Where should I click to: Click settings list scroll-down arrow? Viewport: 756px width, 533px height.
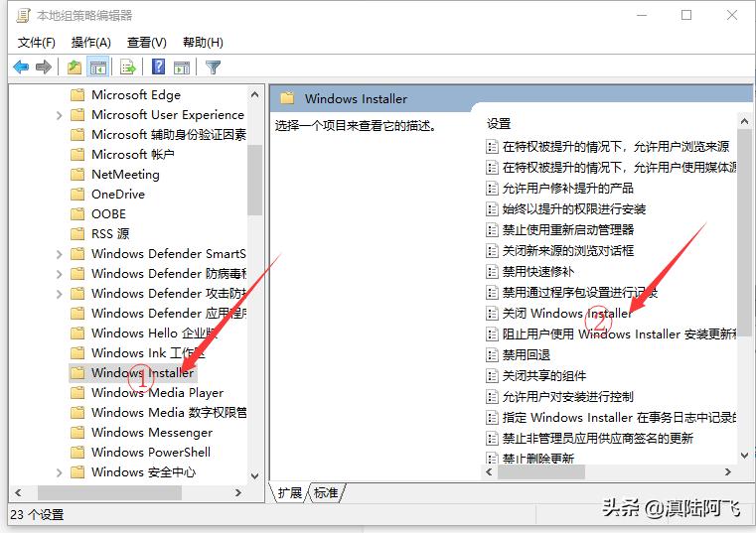pyautogui.click(x=744, y=456)
